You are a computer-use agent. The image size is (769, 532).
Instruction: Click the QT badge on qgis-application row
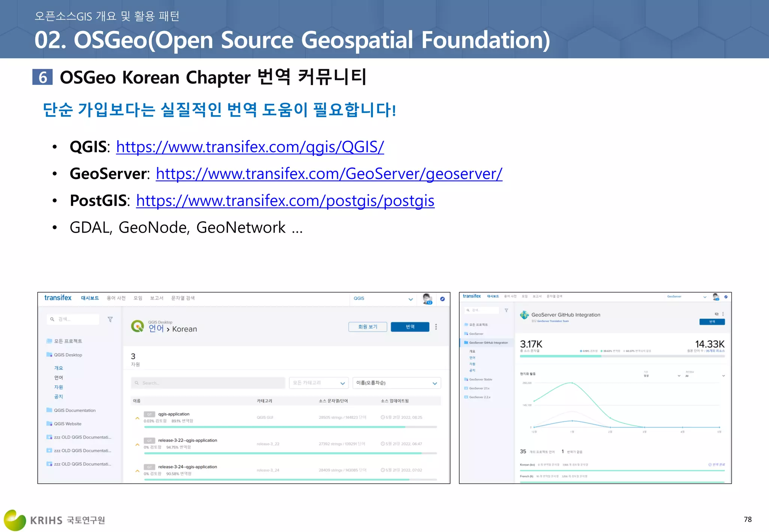tap(149, 414)
